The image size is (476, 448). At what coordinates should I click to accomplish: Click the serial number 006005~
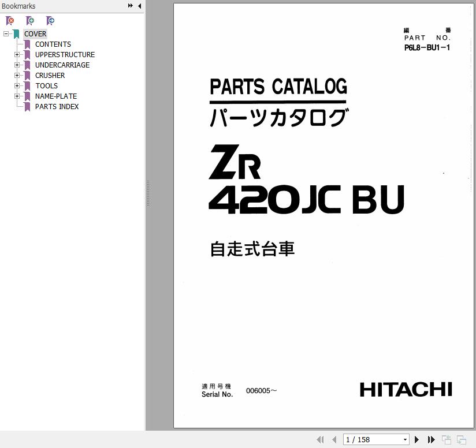point(261,391)
